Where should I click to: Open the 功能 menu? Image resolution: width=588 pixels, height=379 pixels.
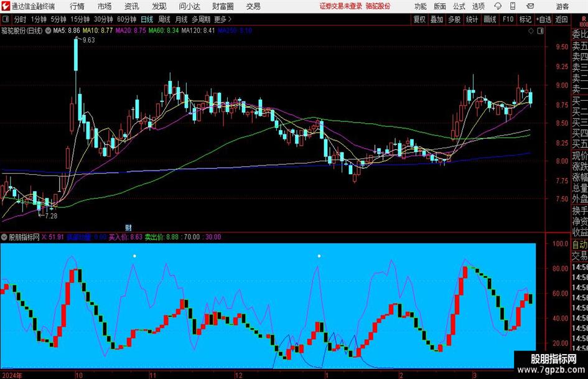pos(421,6)
